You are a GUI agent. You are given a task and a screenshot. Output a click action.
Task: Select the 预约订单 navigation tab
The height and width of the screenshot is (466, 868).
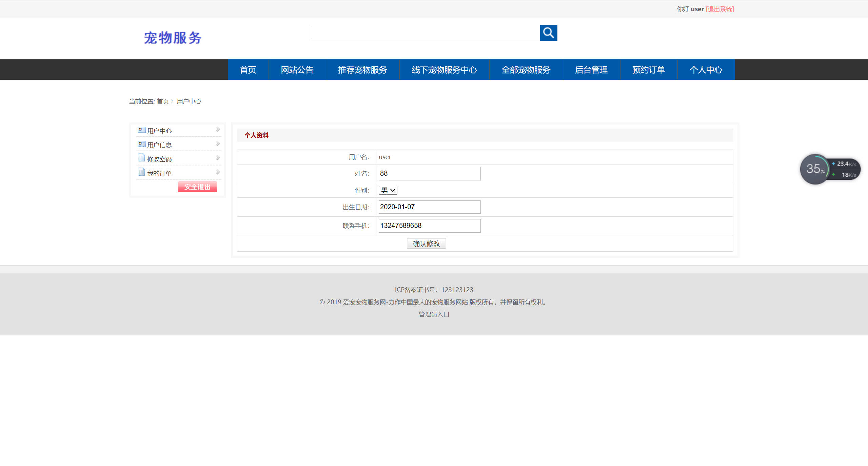click(x=648, y=70)
